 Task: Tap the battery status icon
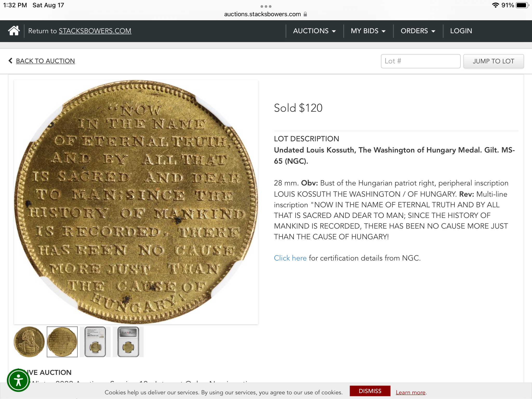coord(522,5)
